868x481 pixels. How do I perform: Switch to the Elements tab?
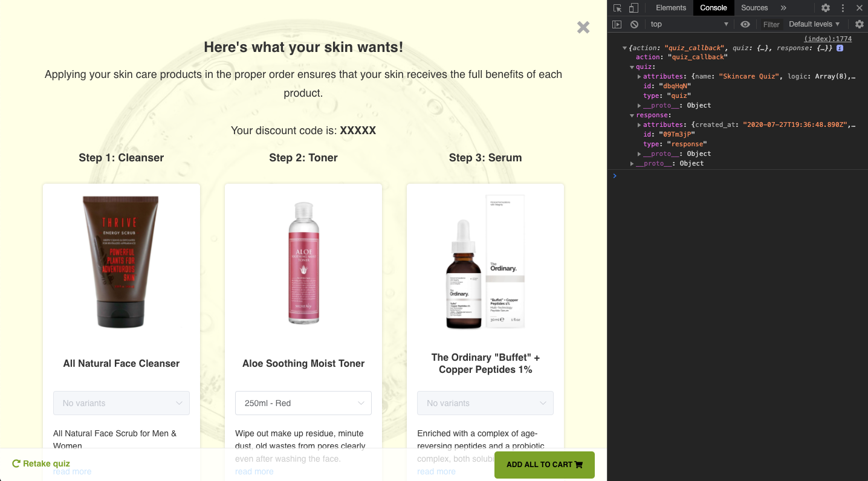tap(671, 8)
